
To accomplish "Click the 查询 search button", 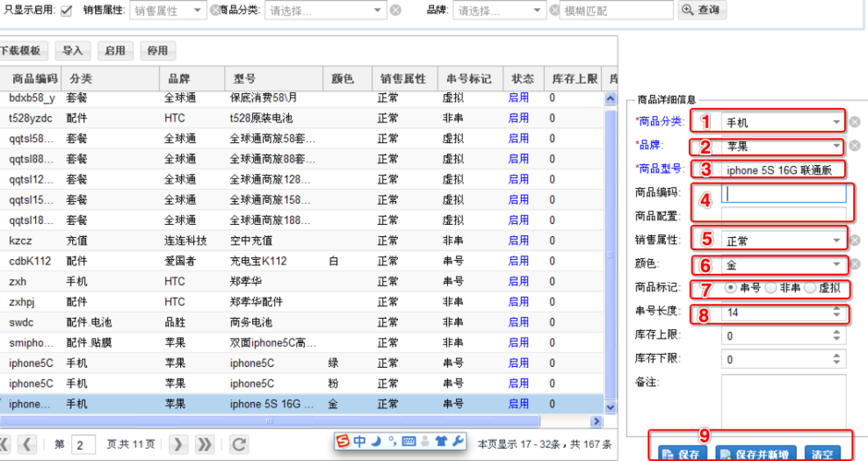I will click(701, 11).
